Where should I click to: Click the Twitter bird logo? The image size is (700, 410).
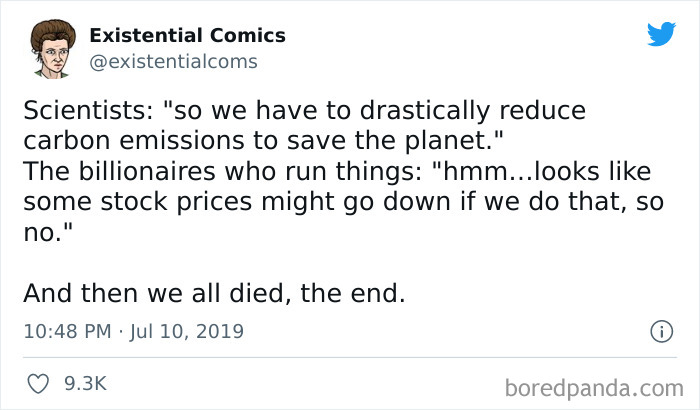(660, 35)
